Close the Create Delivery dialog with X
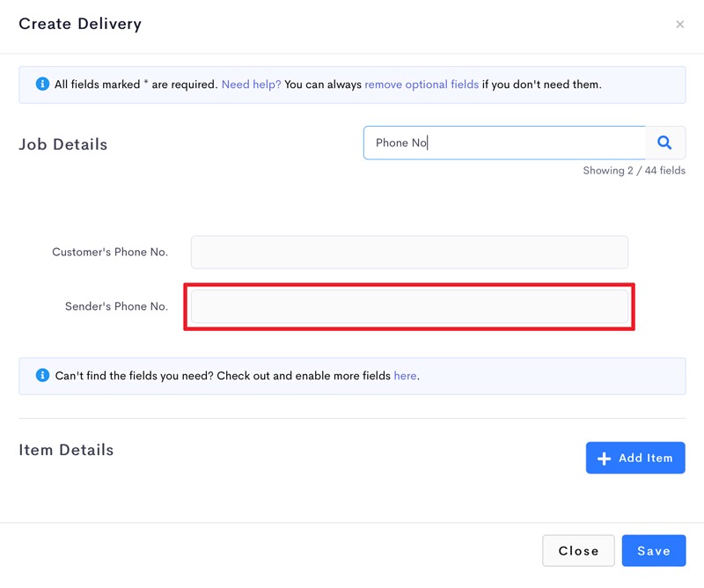 point(679,25)
